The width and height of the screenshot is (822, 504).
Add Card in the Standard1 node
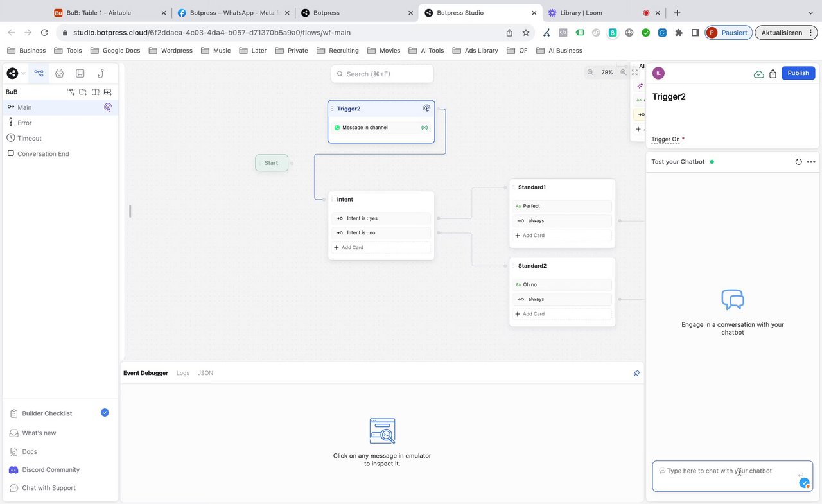tap(562, 236)
